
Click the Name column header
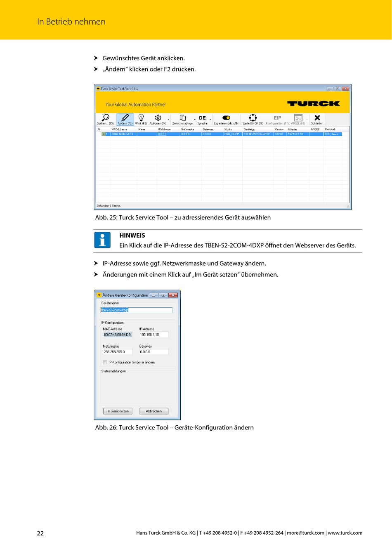pyautogui.click(x=142, y=130)
